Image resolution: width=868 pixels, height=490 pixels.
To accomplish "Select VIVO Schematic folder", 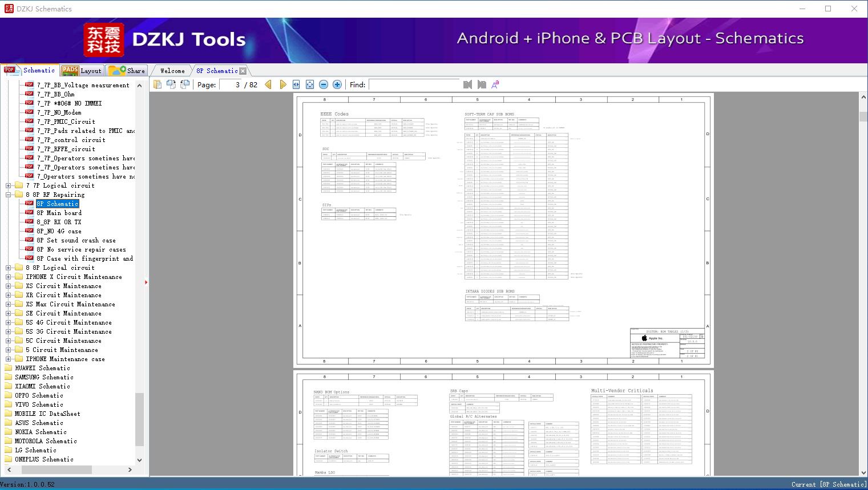I will (39, 404).
